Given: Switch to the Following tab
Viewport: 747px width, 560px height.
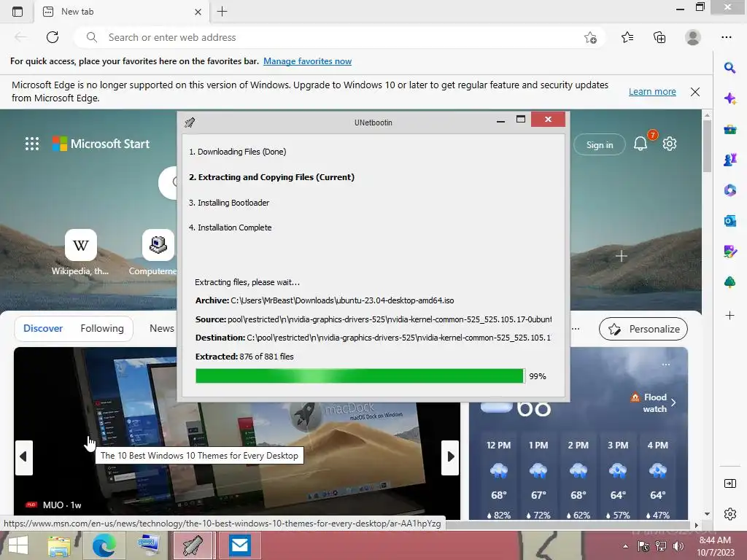Looking at the screenshot, I should pyautogui.click(x=102, y=328).
